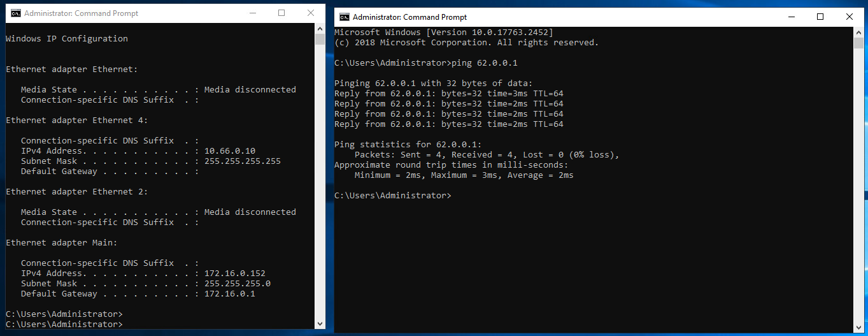Click the scrollbar thumb in the ipconfig window
This screenshot has height=336, width=868.
(x=320, y=40)
